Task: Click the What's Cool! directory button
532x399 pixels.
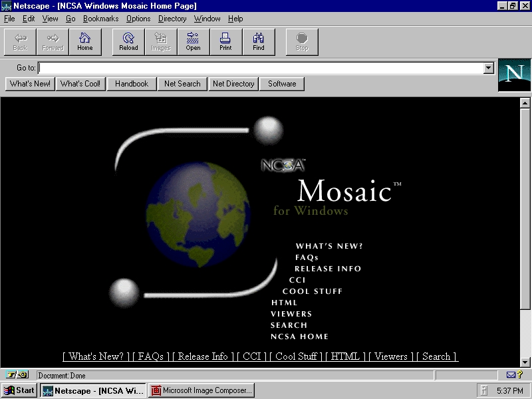Action: [x=80, y=84]
